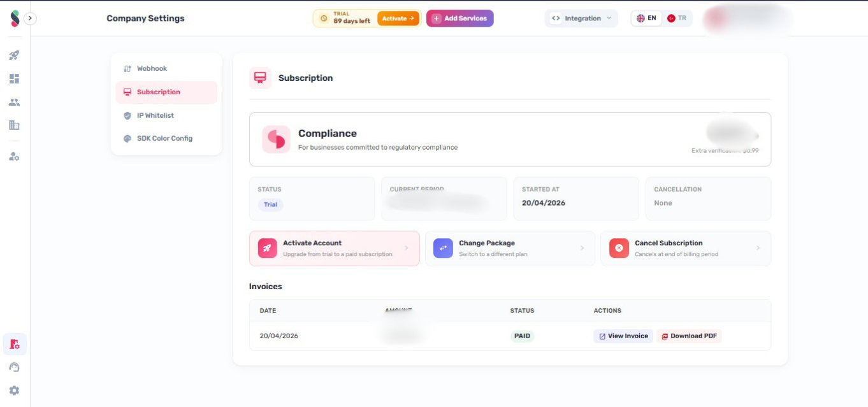Image resolution: width=868 pixels, height=407 pixels.
Task: Open the company building icon in sidebar
Action: (x=14, y=125)
